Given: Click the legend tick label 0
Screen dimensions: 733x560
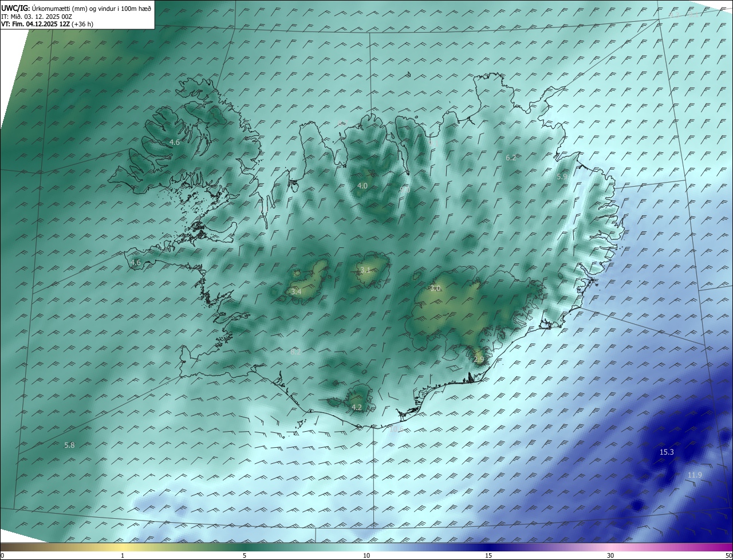Looking at the screenshot, I should click(2, 555).
